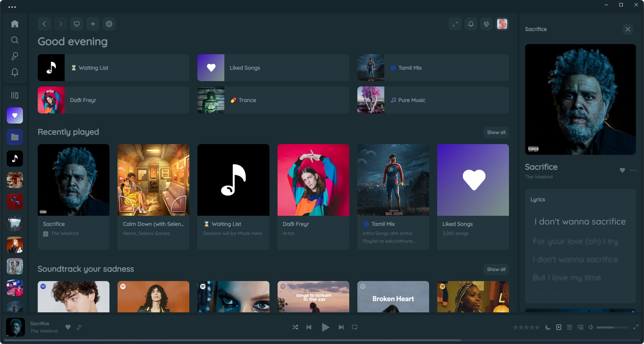This screenshot has width=644, height=344.
Task: Show all Soundtrack your sadness playlists
Action: coord(496,269)
